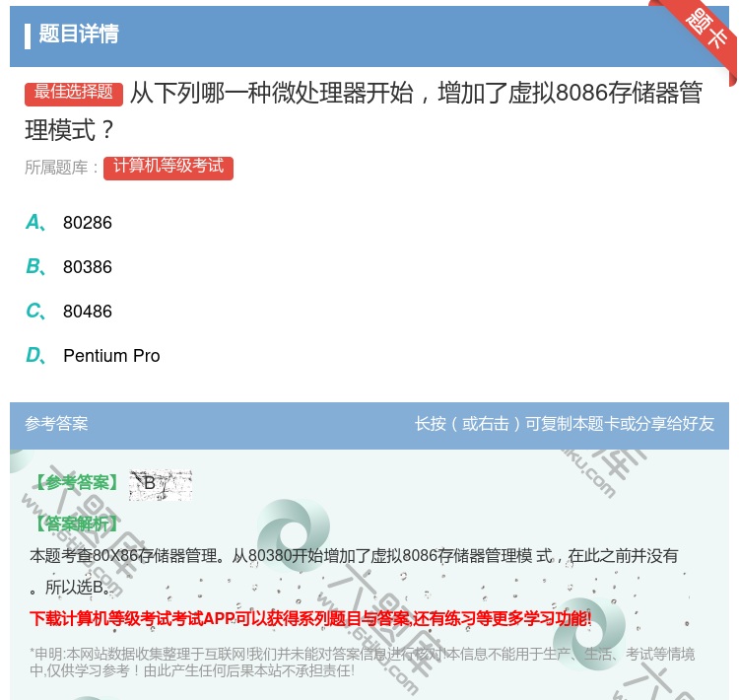Open the 计算机等级考试 question bank tag

pyautogui.click(x=168, y=168)
